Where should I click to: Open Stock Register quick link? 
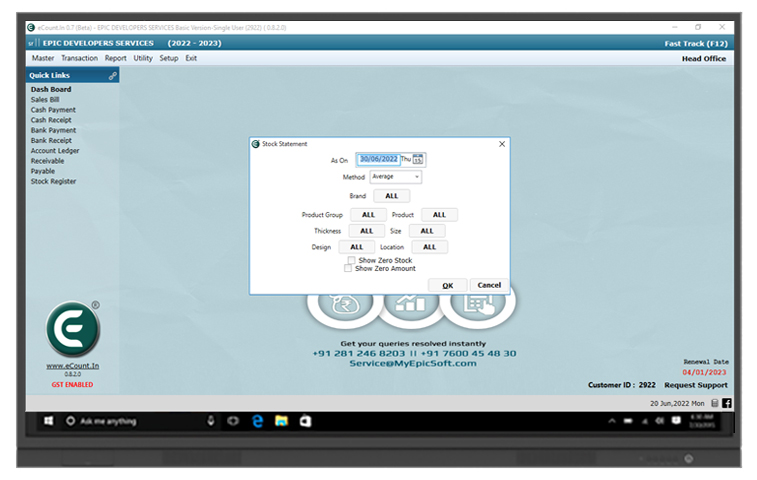(x=53, y=181)
